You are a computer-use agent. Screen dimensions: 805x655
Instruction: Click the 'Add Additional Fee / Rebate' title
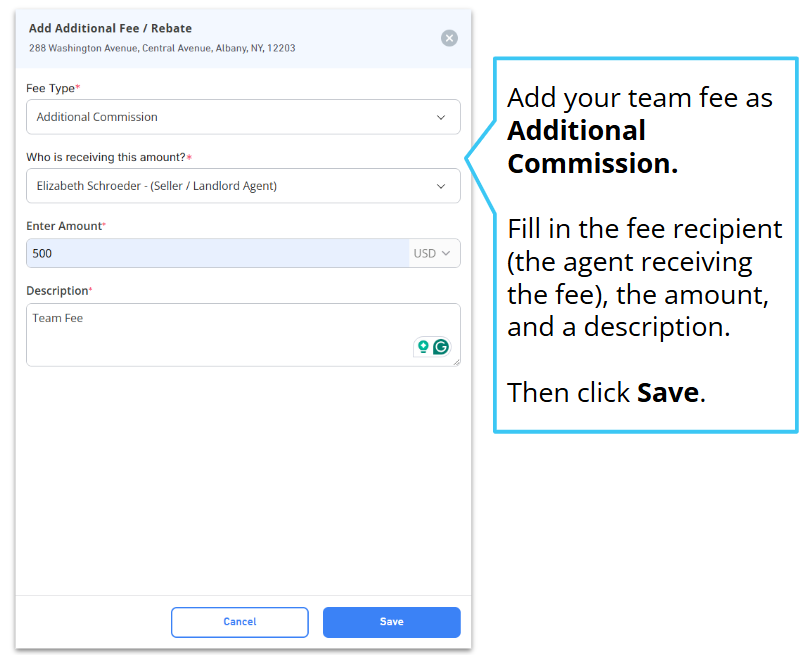point(110,28)
